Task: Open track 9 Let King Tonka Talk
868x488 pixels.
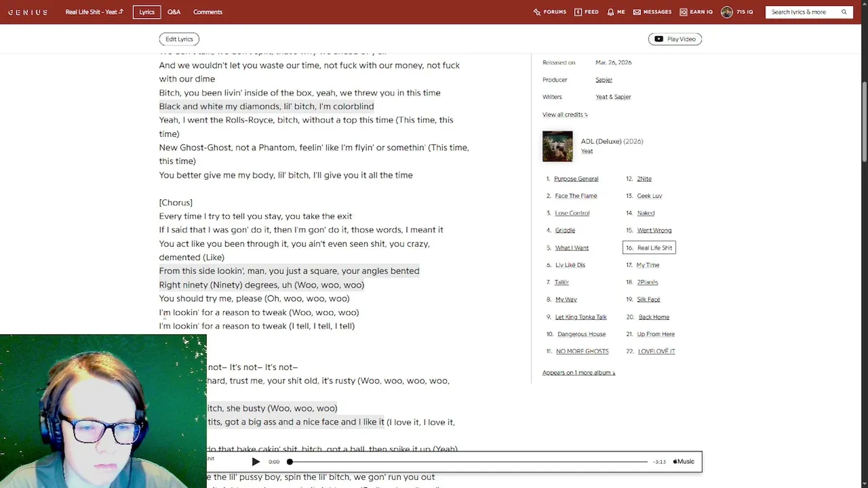Action: point(580,317)
